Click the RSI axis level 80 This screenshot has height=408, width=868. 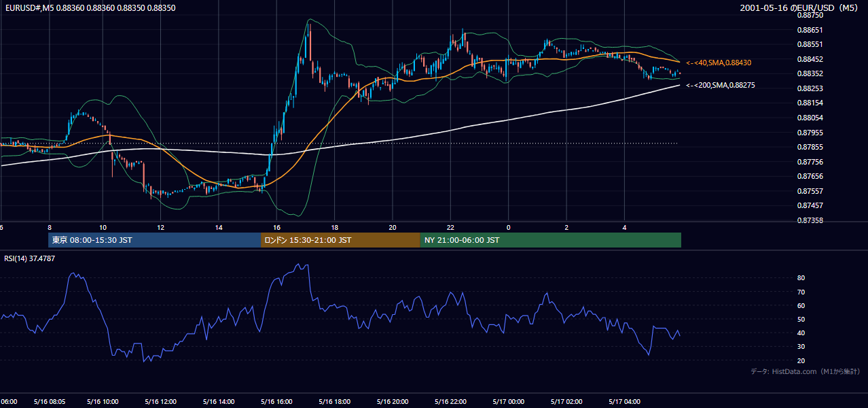[x=801, y=278]
